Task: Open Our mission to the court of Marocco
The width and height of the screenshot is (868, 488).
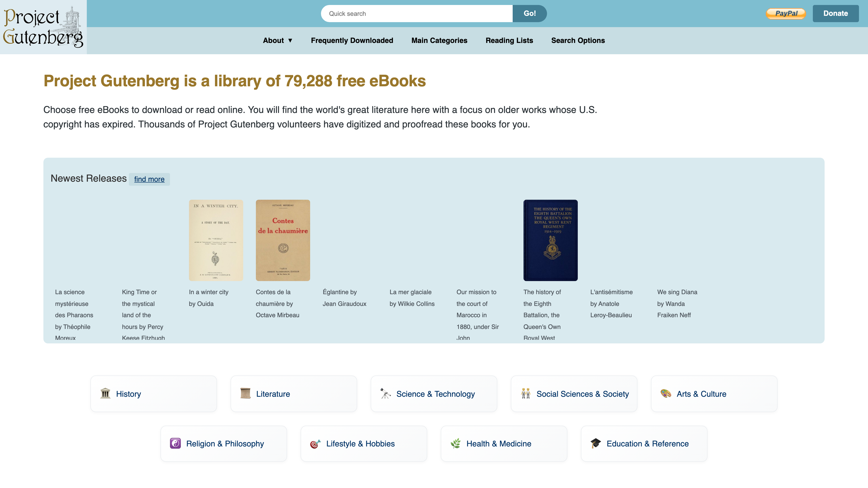Action: (x=477, y=315)
